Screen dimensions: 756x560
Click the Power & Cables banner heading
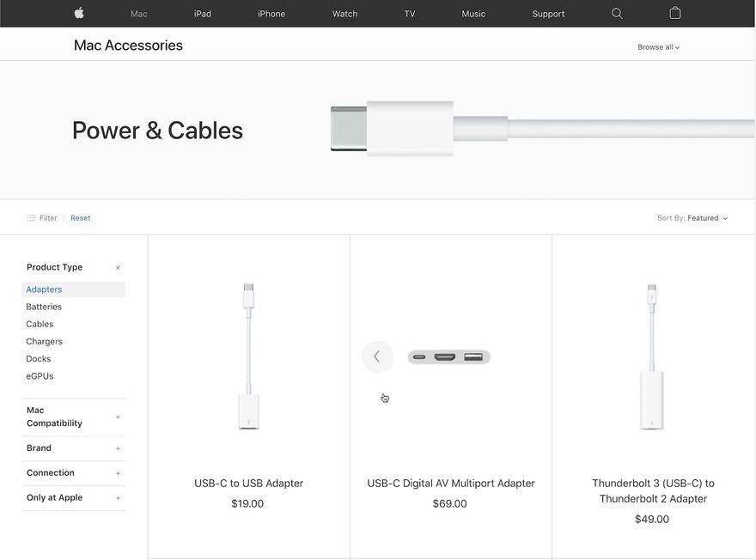[158, 131]
